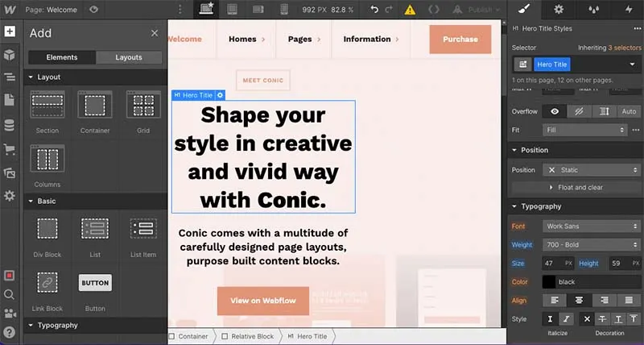Open the CMS Collections panel
This screenshot has width=644, height=345.
pos(10,125)
